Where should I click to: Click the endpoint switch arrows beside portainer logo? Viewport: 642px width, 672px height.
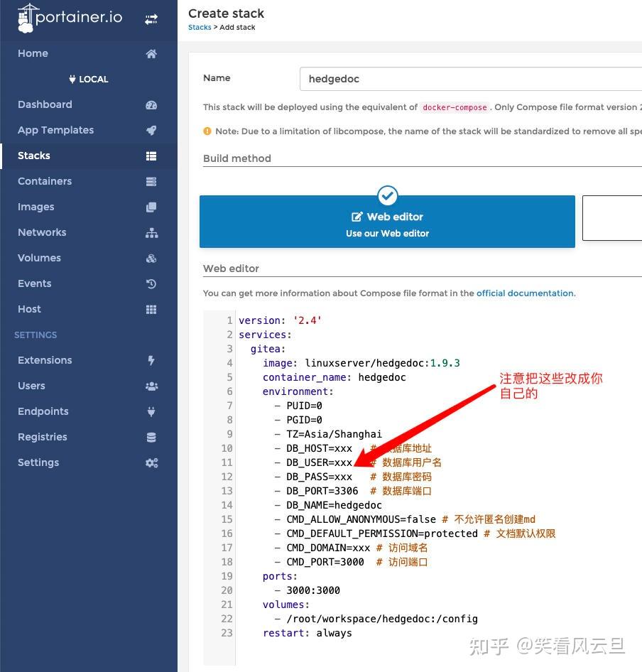151,19
